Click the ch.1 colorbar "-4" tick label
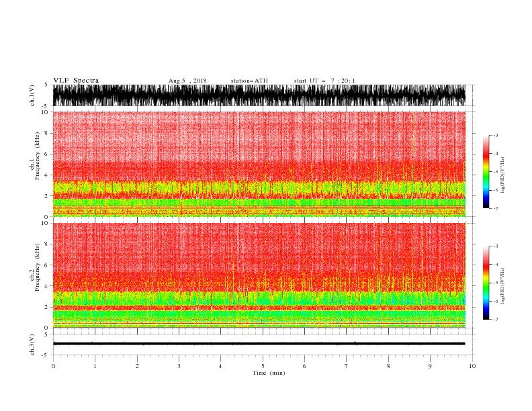Screen dimensions: 532x411 (496, 154)
